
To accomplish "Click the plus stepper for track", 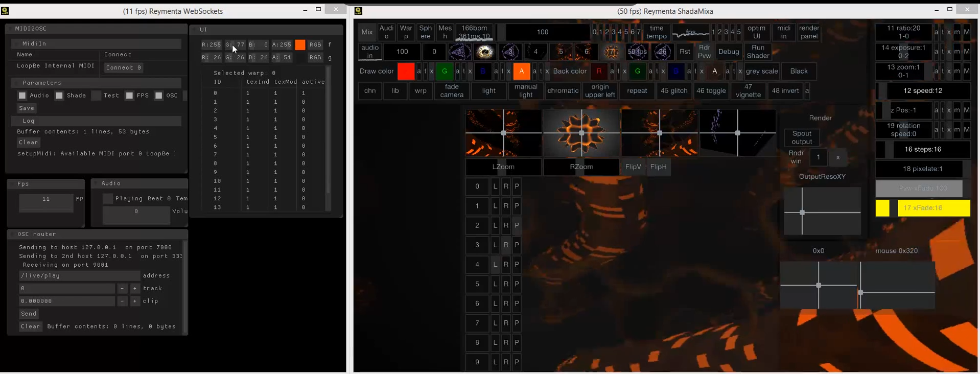I will click(135, 289).
